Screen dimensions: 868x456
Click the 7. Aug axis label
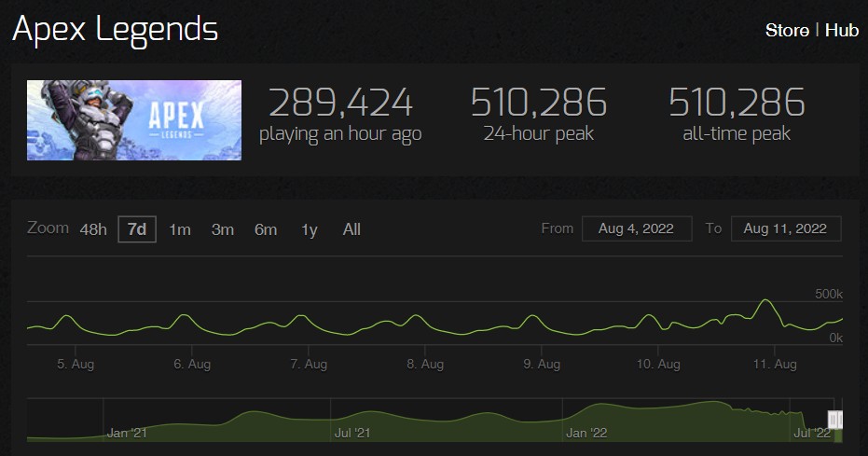point(309,364)
